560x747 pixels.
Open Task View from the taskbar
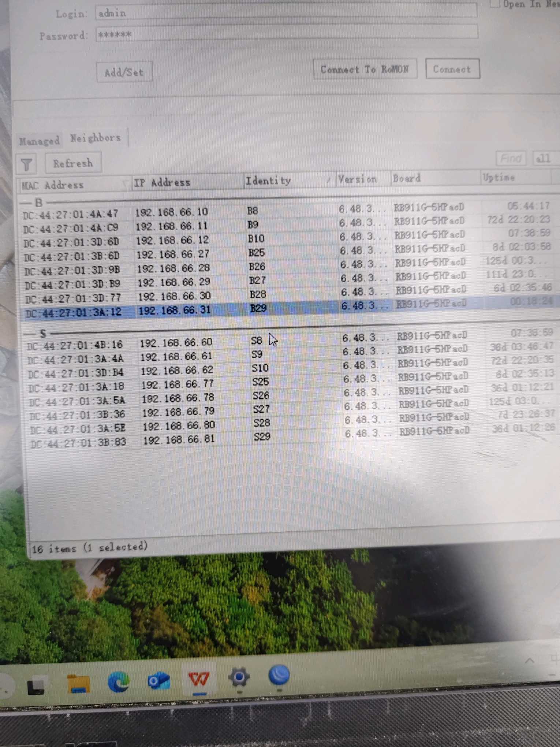(x=36, y=686)
